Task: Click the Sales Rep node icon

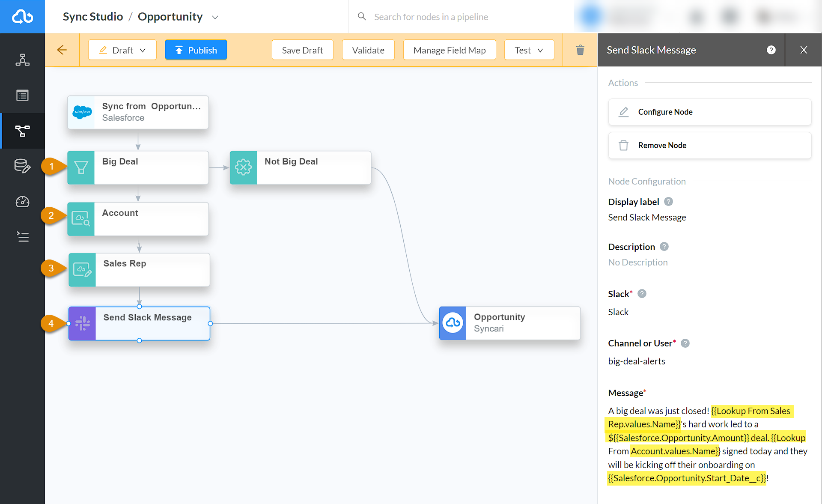Action: click(x=82, y=270)
